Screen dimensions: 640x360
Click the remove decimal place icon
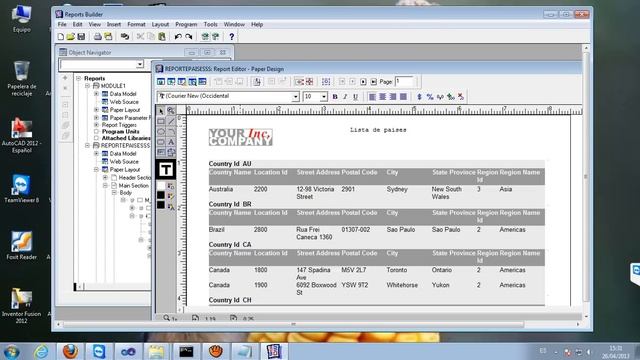click(461, 97)
